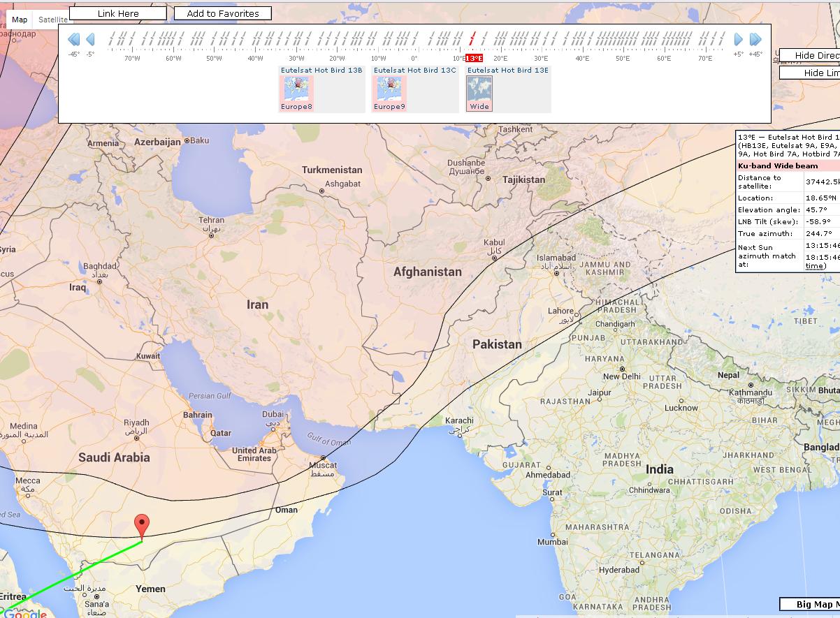Click the 70°W longitude label on timeline
This screenshot has height=618, width=840.
pyautogui.click(x=132, y=59)
